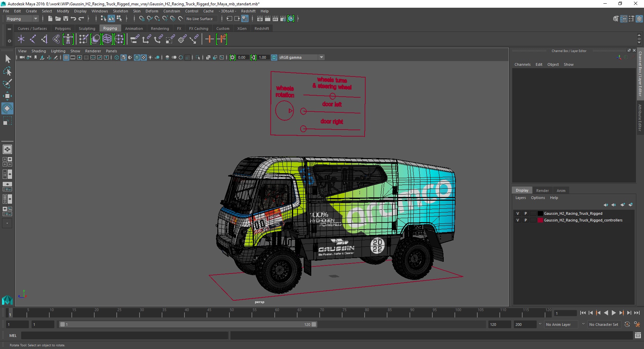Open Render View clapperboard icon
644x349 pixels.
pyautogui.click(x=260, y=19)
